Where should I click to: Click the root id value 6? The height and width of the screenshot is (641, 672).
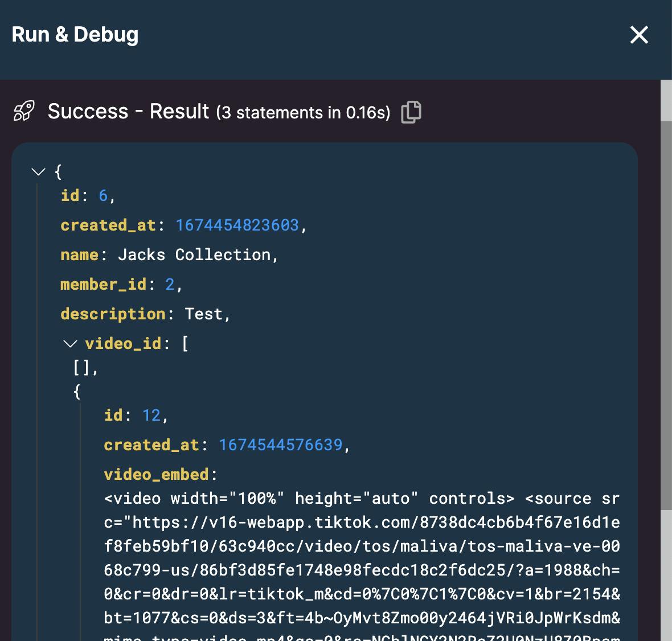point(103,196)
